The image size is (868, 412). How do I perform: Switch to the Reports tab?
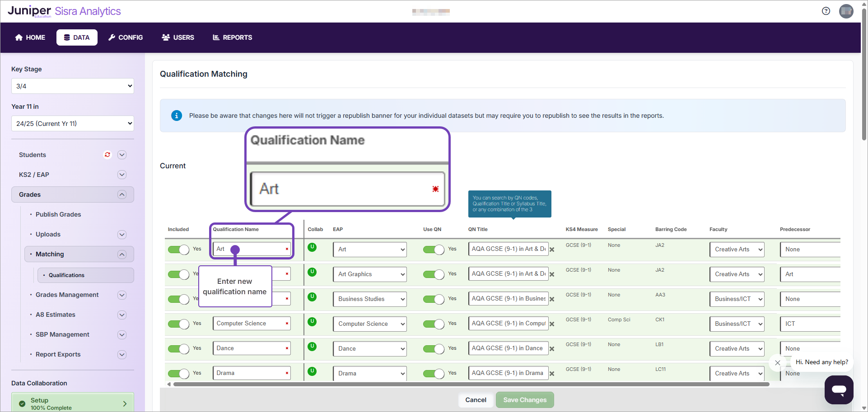click(x=232, y=37)
